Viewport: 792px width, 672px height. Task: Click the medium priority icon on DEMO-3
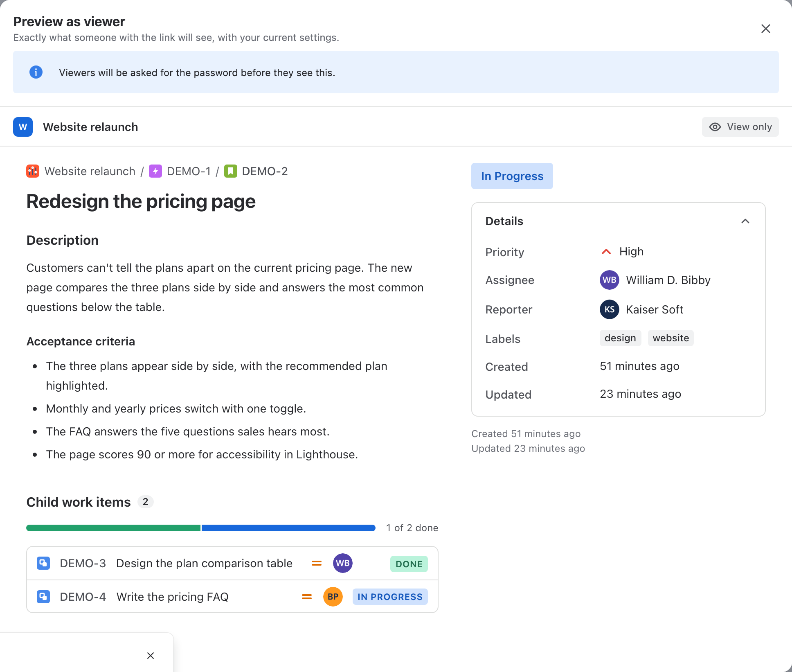coord(317,564)
